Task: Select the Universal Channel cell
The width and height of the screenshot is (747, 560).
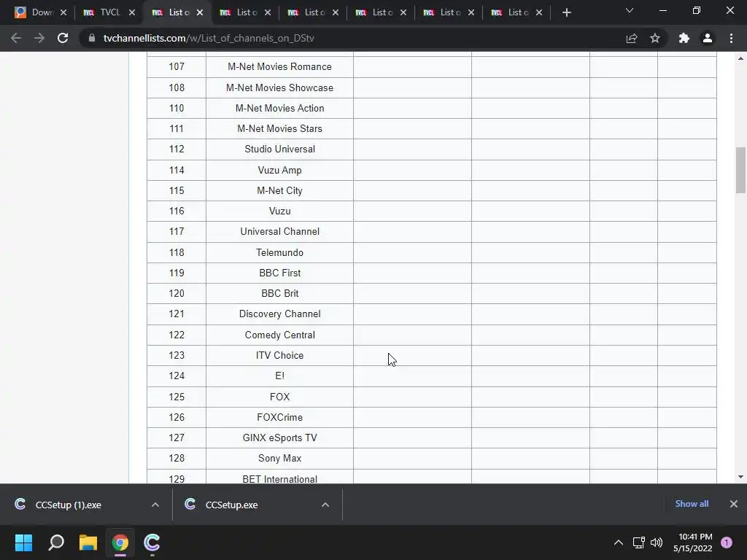Action: pyautogui.click(x=279, y=231)
